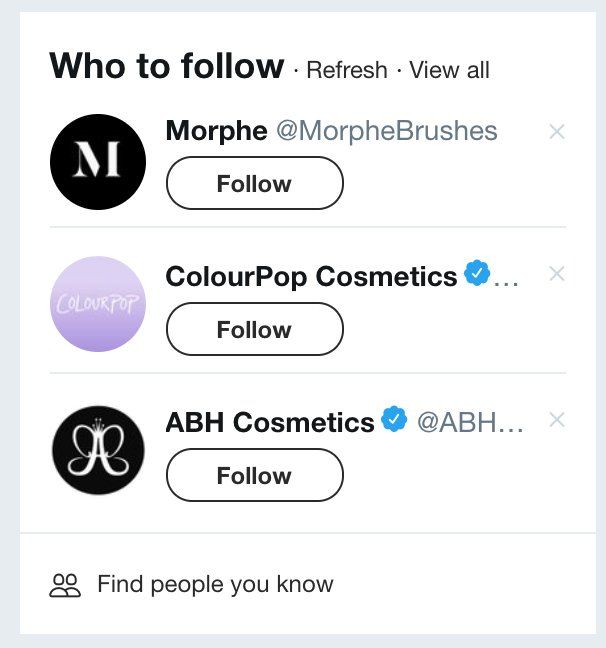Open ColourPop Cosmetics name link
The width and height of the screenshot is (606, 648).
click(310, 276)
